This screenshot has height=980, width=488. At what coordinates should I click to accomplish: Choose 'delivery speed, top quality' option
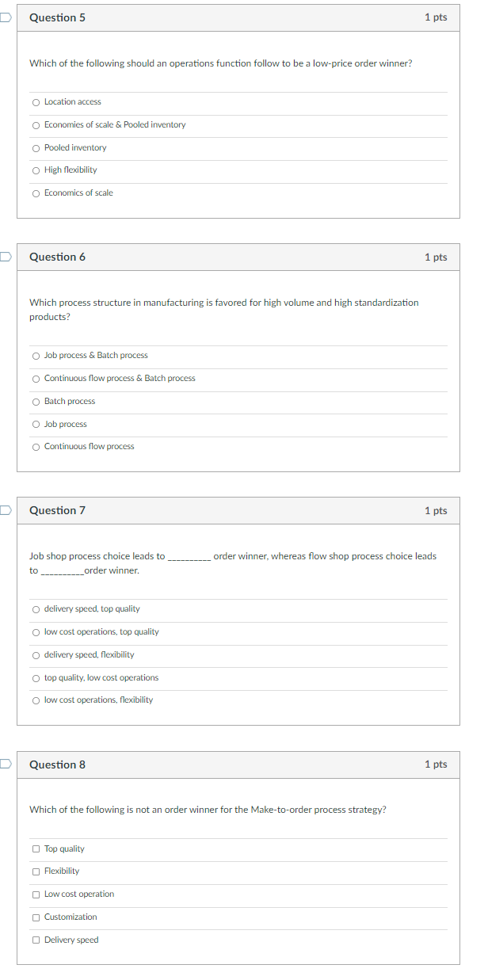36,609
